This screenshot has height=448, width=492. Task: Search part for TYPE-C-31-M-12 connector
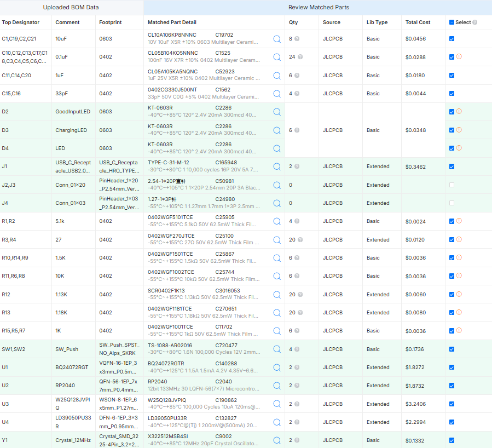[277, 166]
